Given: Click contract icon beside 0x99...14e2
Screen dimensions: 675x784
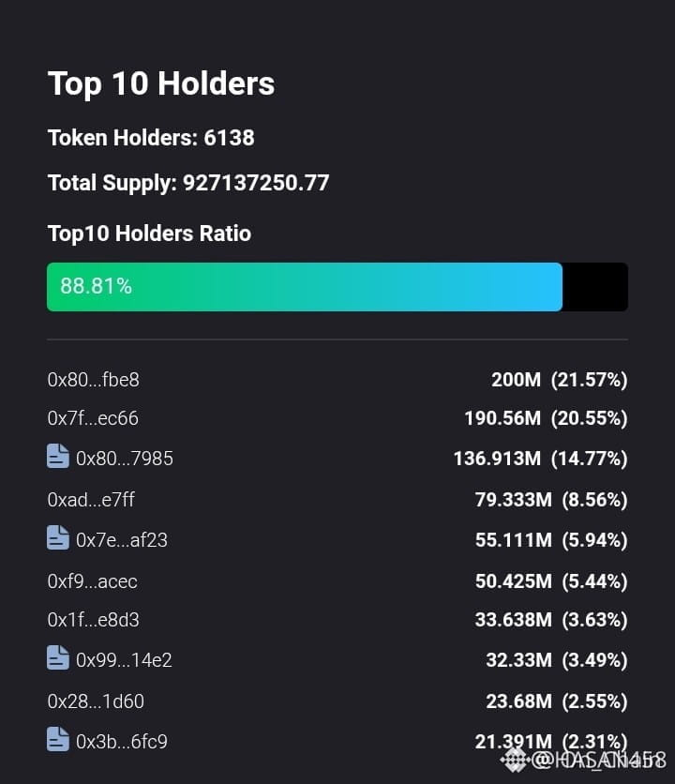Looking at the screenshot, I should point(58,657).
